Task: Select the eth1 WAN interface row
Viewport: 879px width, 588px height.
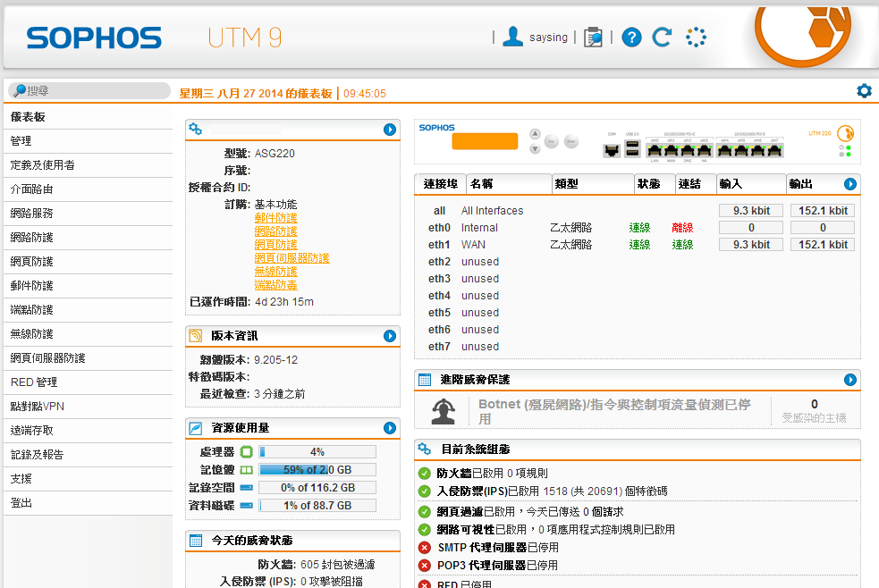Action: [x=637, y=245]
